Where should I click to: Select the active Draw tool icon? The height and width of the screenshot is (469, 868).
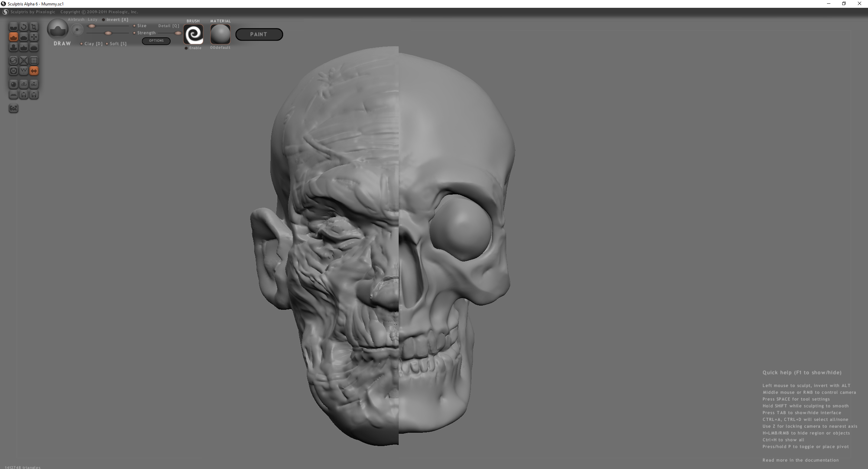tap(13, 37)
